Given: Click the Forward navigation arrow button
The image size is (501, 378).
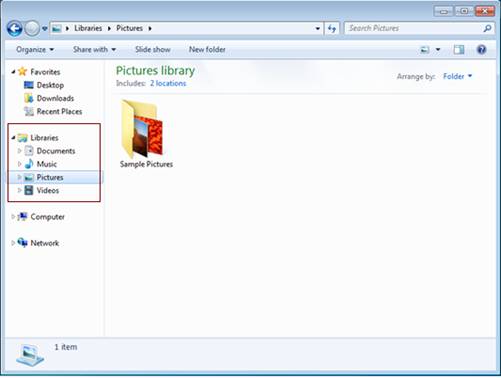Looking at the screenshot, I should (x=32, y=29).
